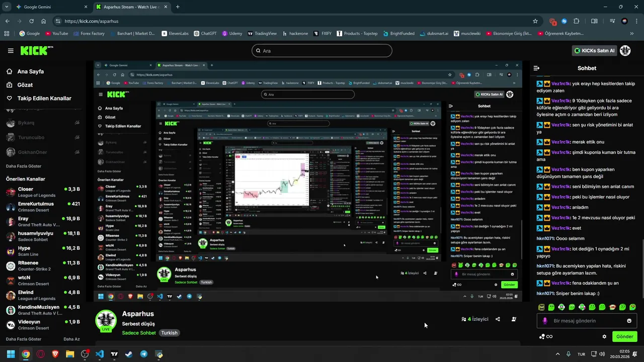Open Hype Scam Line channel
The height and width of the screenshot is (362, 644).
tap(43, 251)
